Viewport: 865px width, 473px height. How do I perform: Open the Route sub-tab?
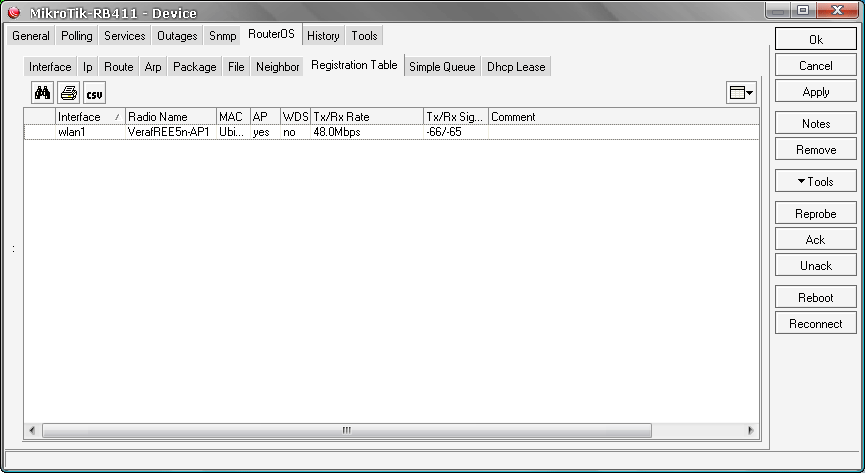(119, 67)
